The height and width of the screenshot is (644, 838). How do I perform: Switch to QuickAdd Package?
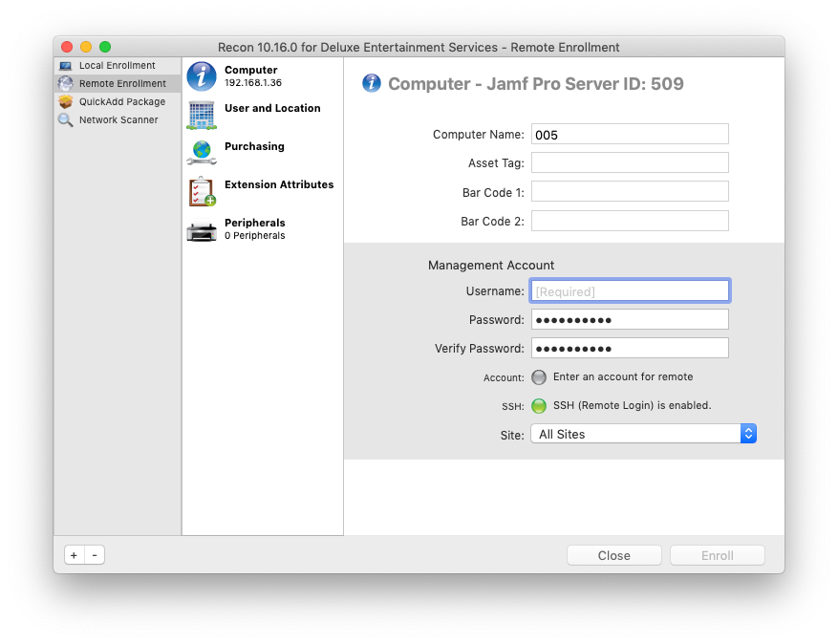click(117, 101)
